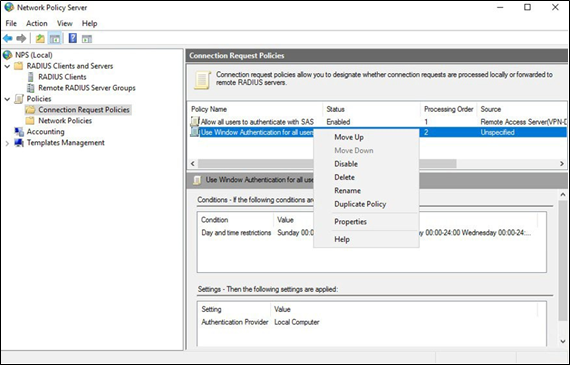Image resolution: width=570 pixels, height=365 pixels.
Task: Click the Setting column header
Action: 234,309
